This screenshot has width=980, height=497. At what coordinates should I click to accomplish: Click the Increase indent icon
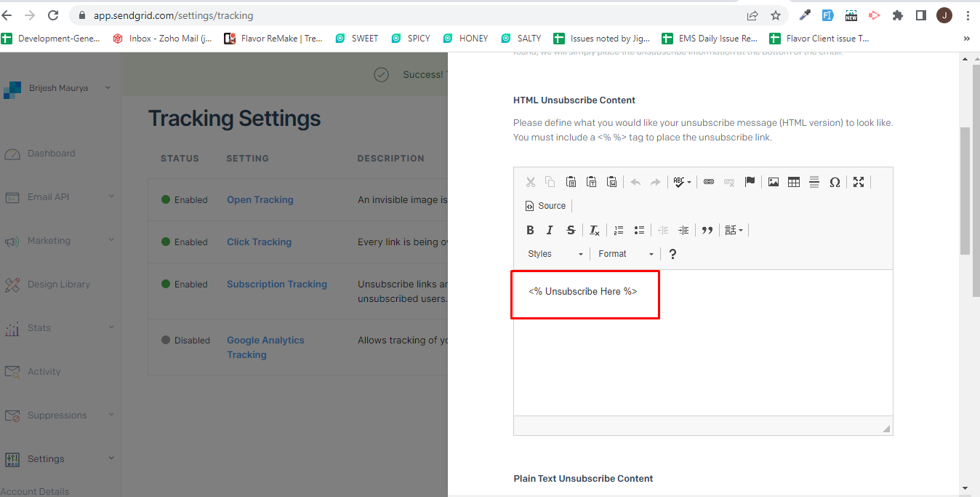(x=683, y=230)
